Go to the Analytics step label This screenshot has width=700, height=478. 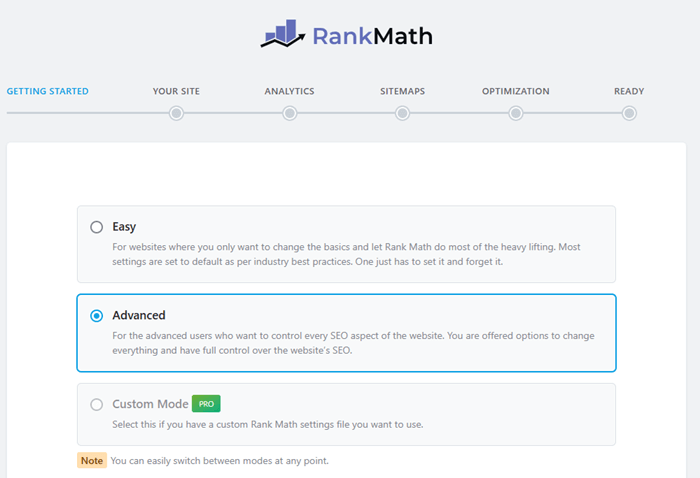[289, 91]
